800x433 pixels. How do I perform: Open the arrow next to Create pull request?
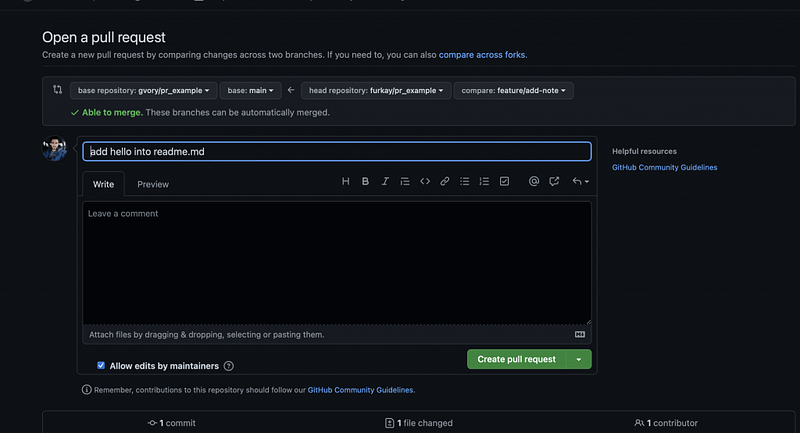tap(579, 359)
